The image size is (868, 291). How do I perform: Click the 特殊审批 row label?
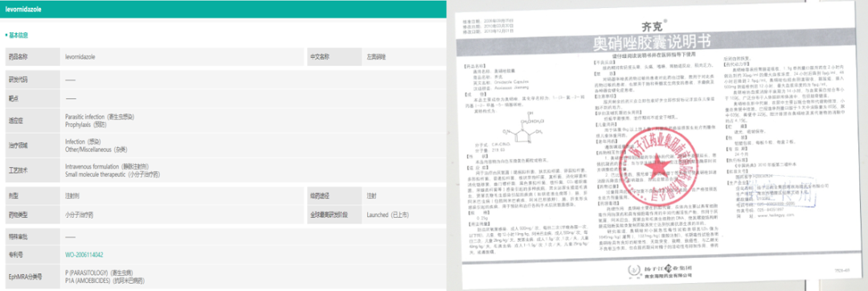(33, 236)
